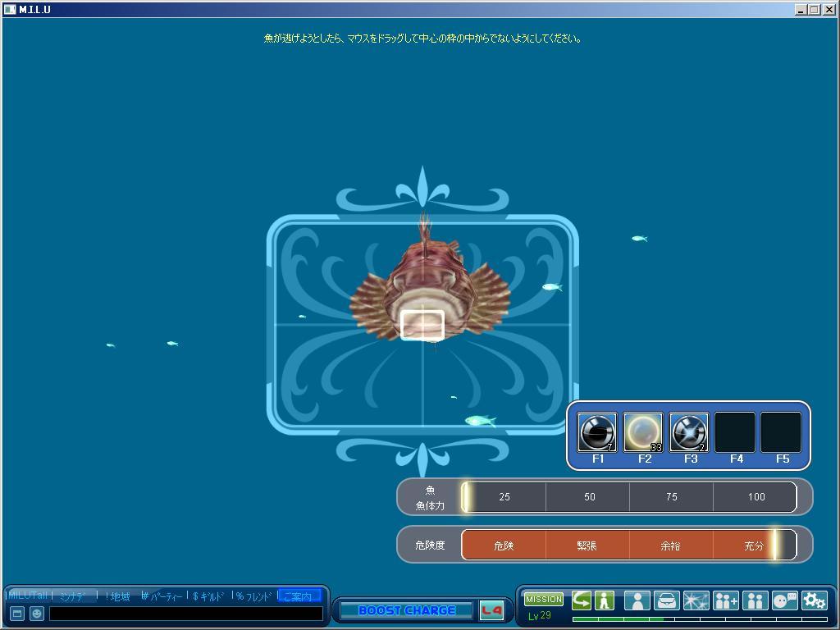Open the car/vehicle menu icon
The height and width of the screenshot is (630, 840).
[x=666, y=600]
